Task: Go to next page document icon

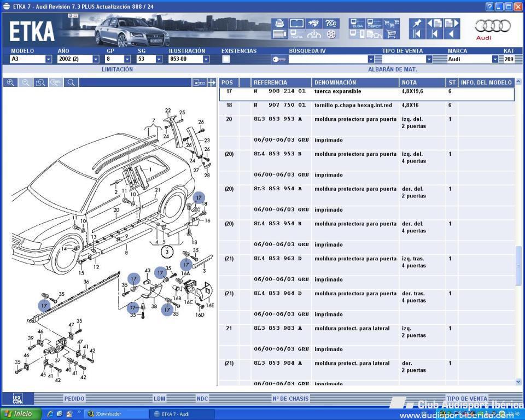Action: coord(452,24)
